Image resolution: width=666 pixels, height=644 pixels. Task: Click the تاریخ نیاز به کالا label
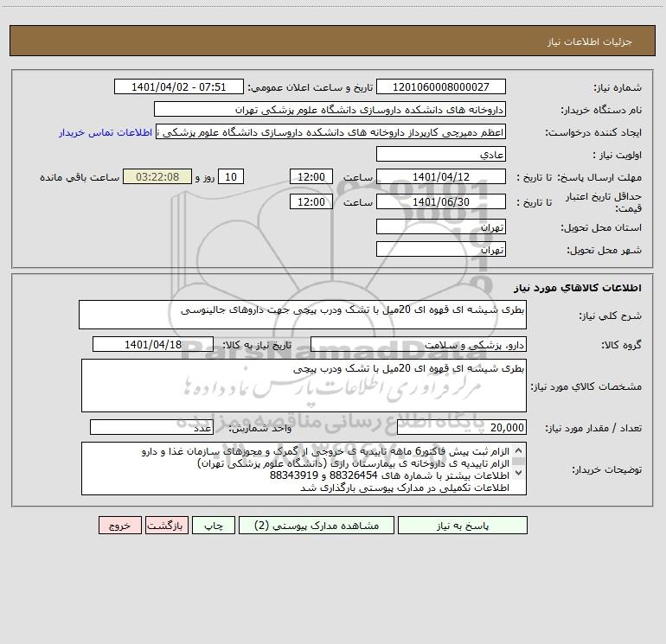coord(257,345)
